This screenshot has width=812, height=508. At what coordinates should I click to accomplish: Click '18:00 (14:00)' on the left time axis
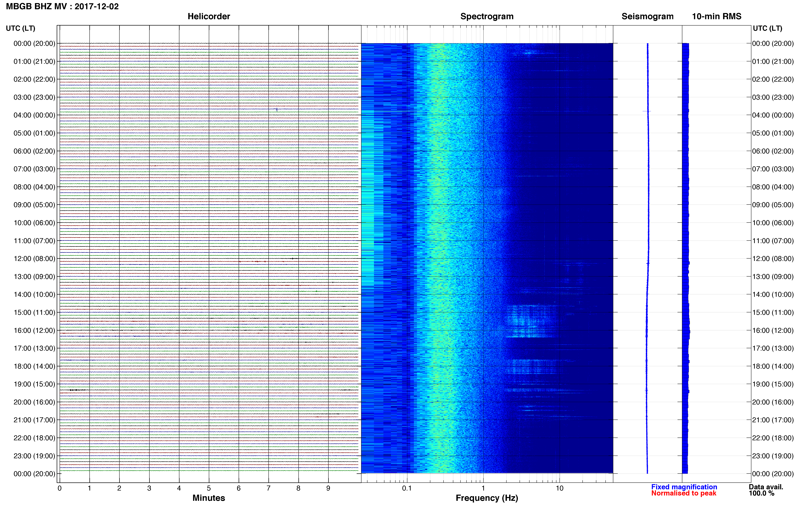(34, 366)
